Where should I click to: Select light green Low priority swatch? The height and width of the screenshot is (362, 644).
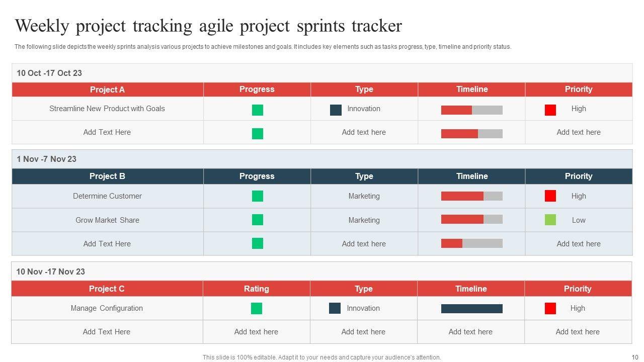(x=550, y=220)
